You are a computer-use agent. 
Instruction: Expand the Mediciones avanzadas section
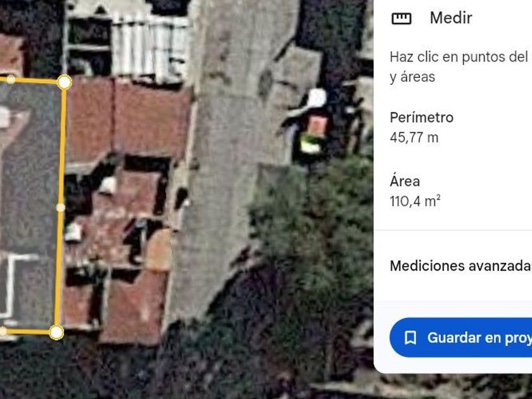coord(461,266)
